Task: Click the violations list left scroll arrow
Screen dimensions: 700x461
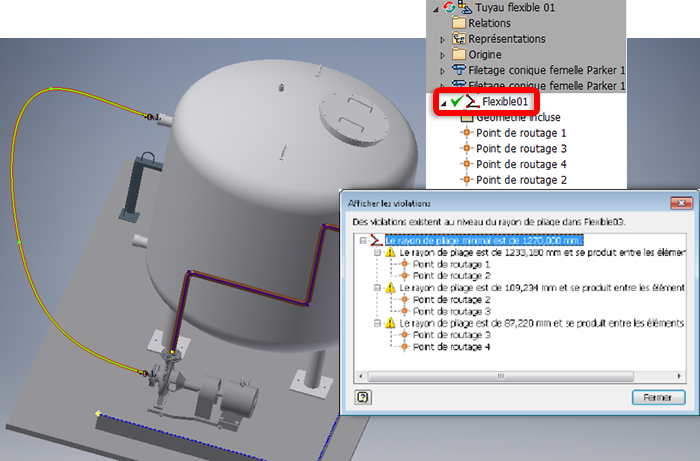Action: pos(361,376)
